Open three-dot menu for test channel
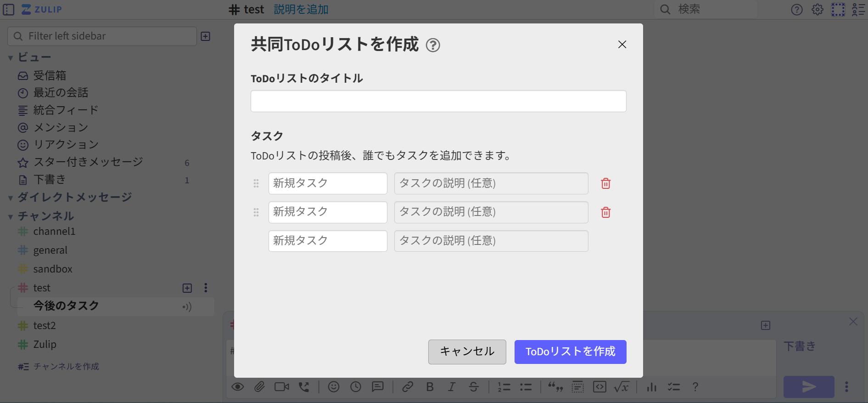 click(206, 288)
